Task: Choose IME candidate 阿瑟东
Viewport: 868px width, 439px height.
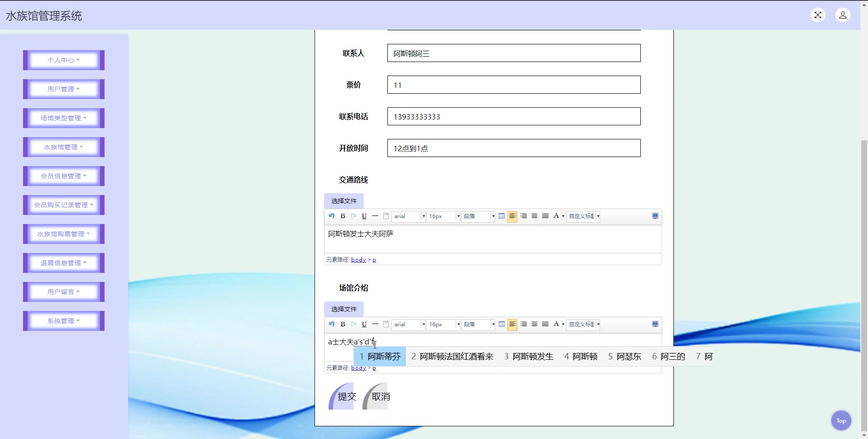Action: click(x=625, y=357)
